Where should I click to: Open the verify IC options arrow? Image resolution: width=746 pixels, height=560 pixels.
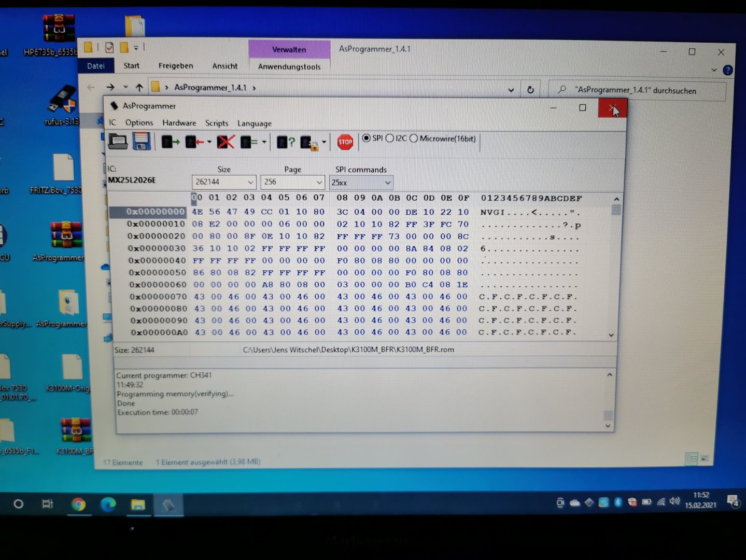coord(264,142)
